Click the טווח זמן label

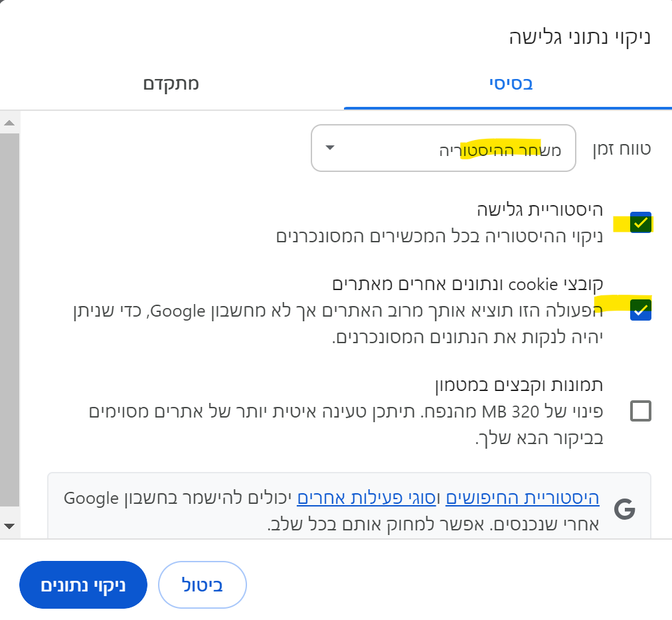click(x=622, y=148)
